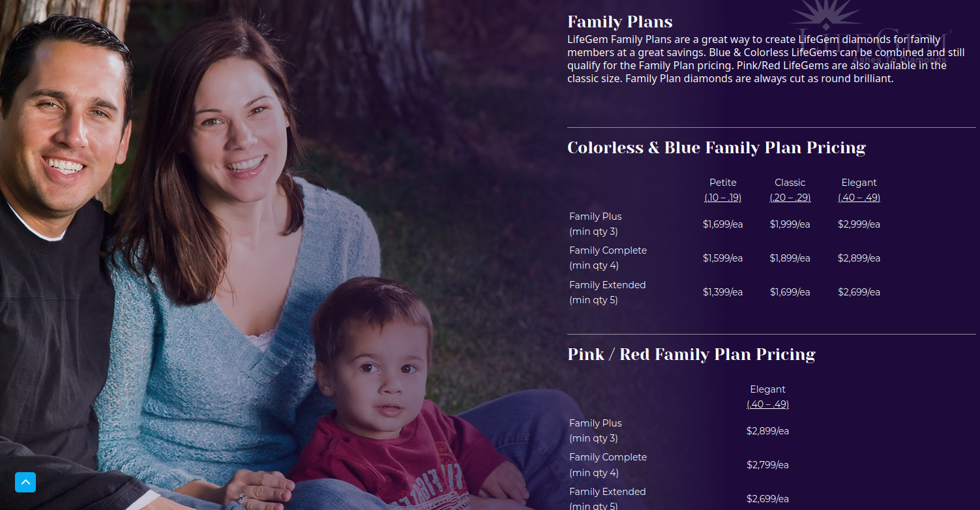Select the Elegant Family Extended $2,699/ea Colorless price
The width and height of the screenshot is (980, 510).
tap(859, 292)
